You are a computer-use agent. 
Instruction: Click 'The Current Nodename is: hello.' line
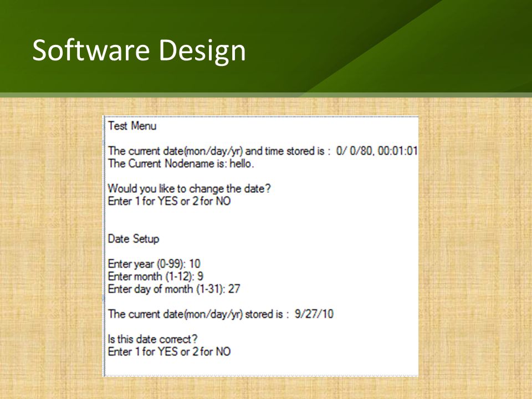coord(181,163)
